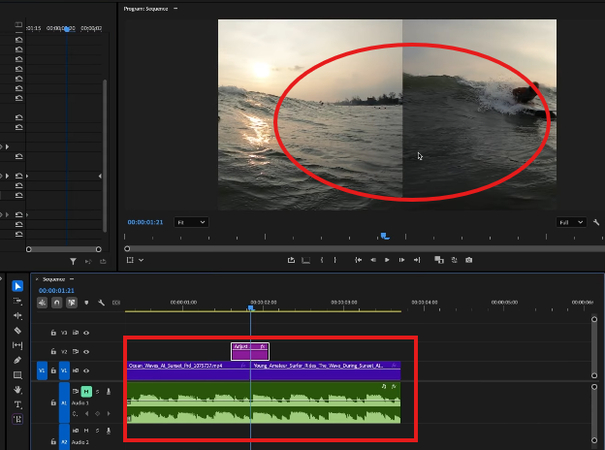Open the Full playback resolution dropdown
This screenshot has width=605, height=450.
click(571, 222)
